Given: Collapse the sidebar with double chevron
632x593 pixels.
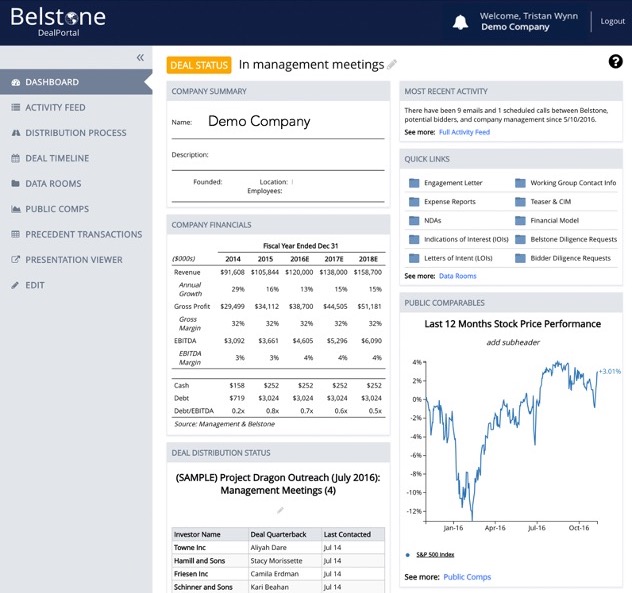Looking at the screenshot, I should click(x=141, y=58).
